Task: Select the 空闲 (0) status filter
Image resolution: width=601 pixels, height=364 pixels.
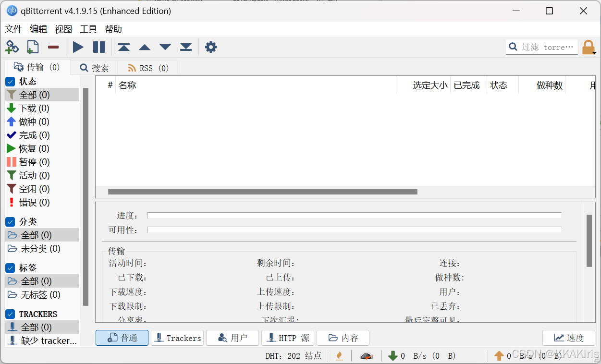Action: point(42,189)
